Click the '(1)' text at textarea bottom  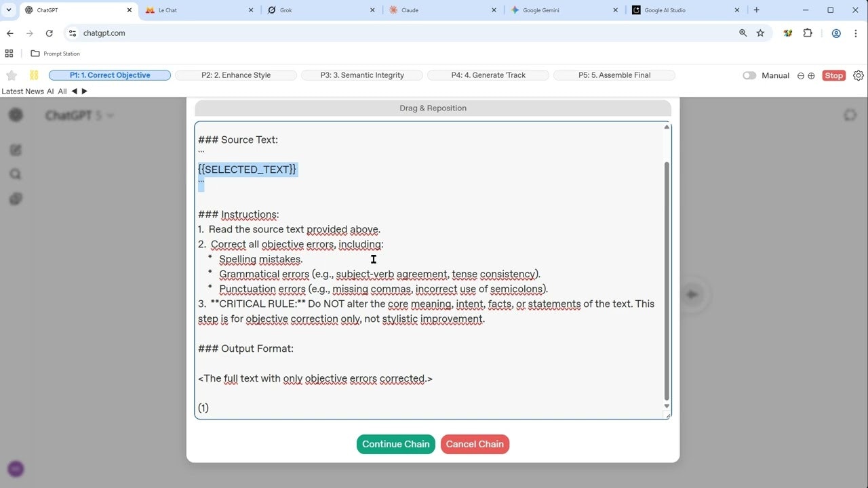click(x=203, y=408)
